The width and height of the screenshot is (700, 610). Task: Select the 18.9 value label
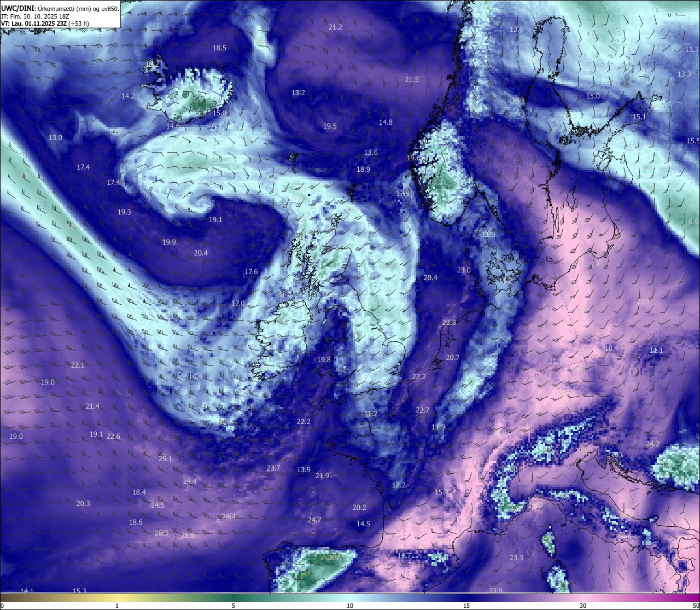pyautogui.click(x=363, y=170)
